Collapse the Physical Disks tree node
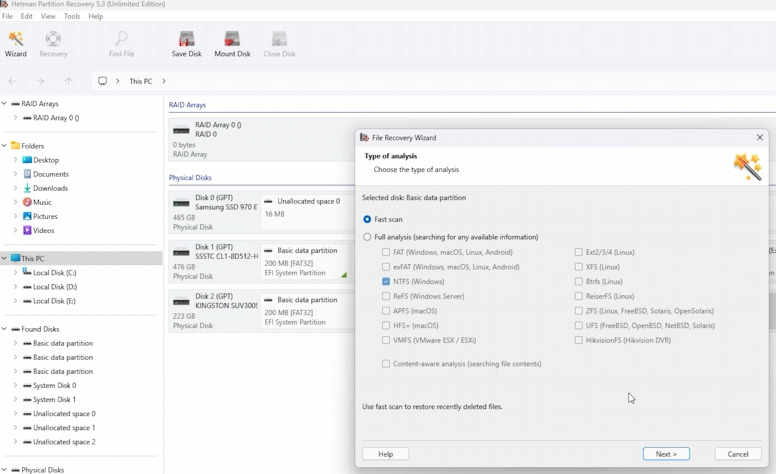 [4, 470]
